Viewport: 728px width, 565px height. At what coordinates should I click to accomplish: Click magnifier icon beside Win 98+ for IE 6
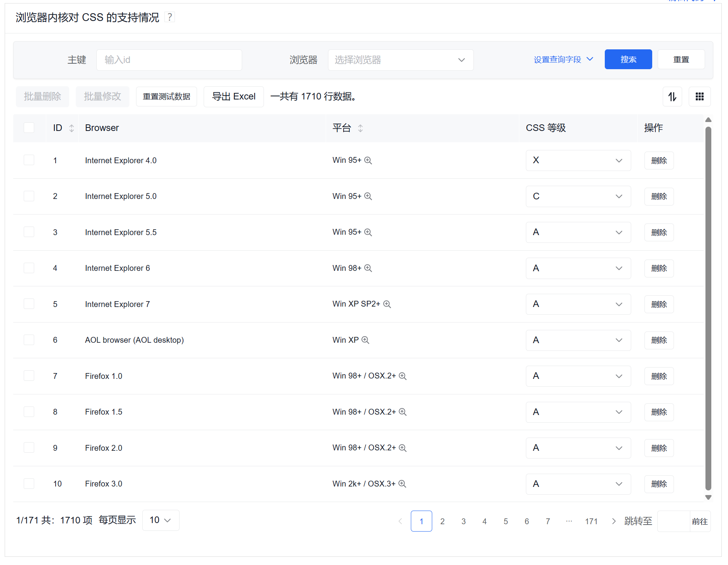(x=368, y=268)
